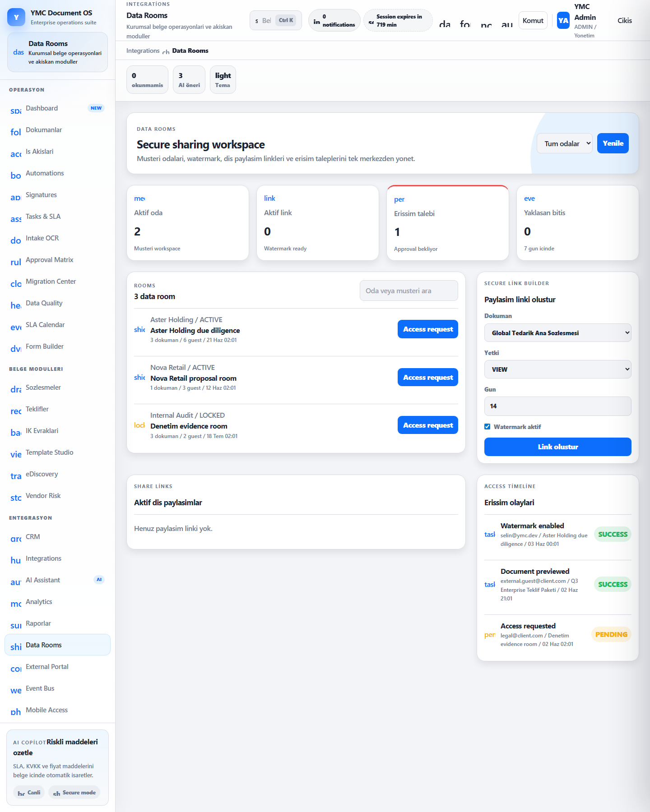The height and width of the screenshot is (812, 650).
Task: Open Mobile Access in the sidebar
Action: [x=57, y=710]
